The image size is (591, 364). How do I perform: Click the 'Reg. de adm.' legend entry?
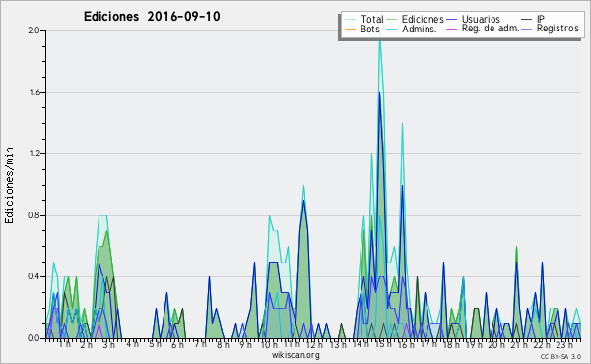(x=491, y=29)
